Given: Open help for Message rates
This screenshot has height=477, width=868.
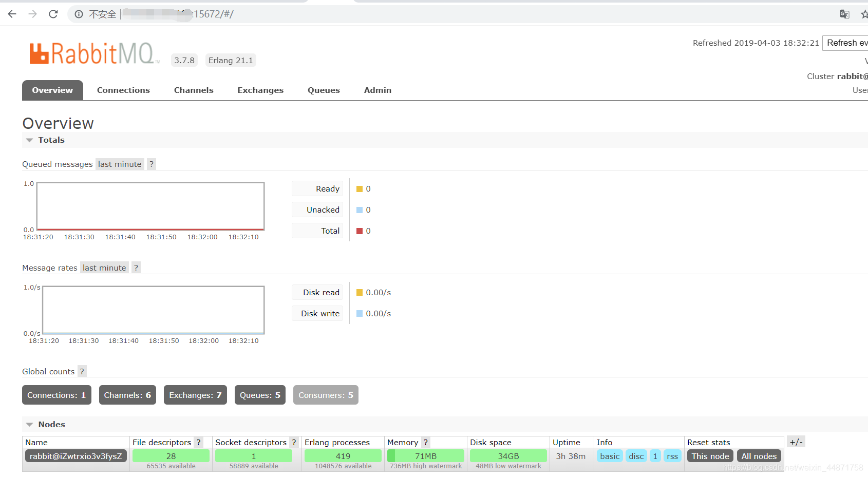Looking at the screenshot, I should (136, 268).
